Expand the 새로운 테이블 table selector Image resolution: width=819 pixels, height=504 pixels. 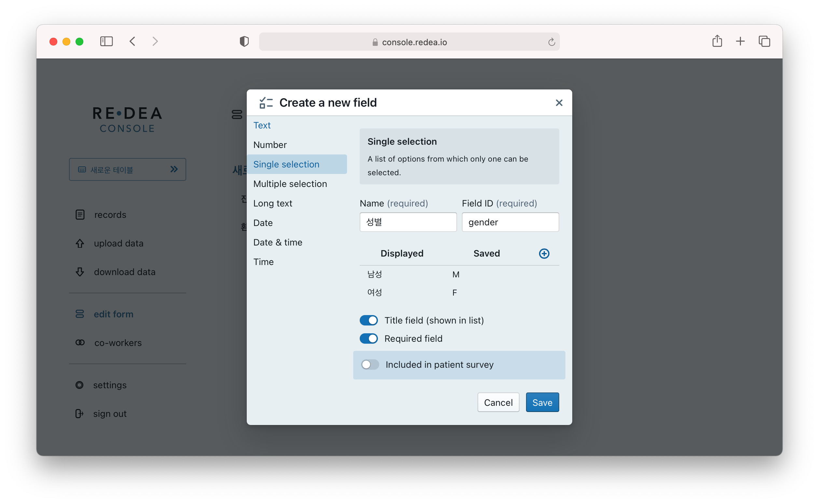[127, 169]
